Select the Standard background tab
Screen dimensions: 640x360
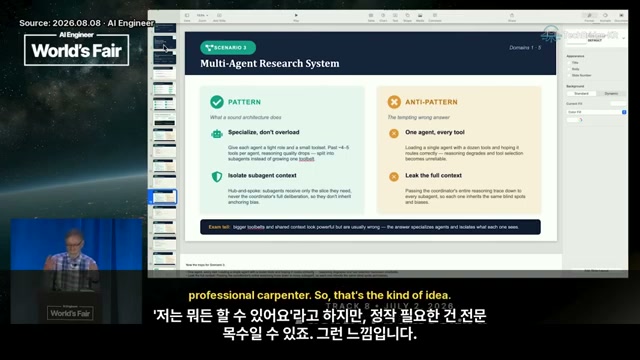[581, 93]
